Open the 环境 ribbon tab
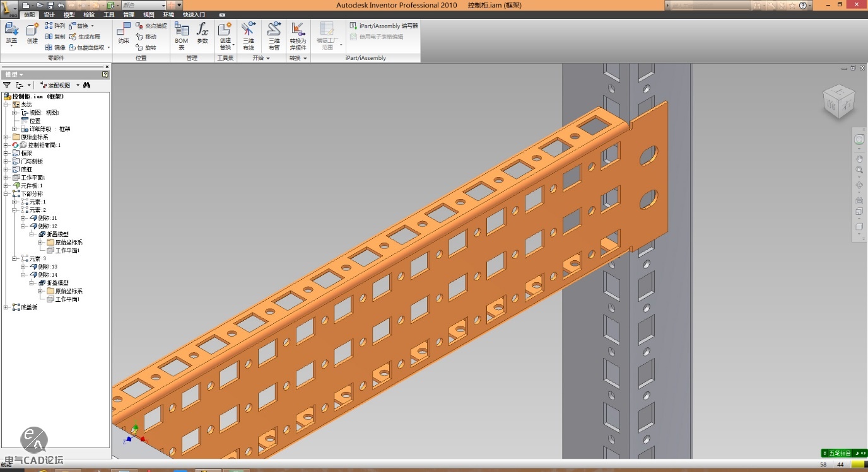The height and width of the screenshot is (472, 868). (168, 14)
